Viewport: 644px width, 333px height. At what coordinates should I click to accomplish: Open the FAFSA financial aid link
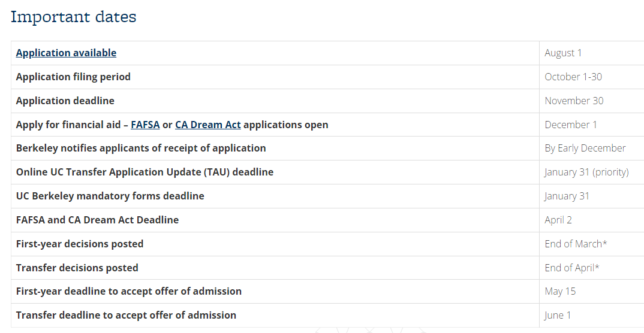[x=145, y=125]
